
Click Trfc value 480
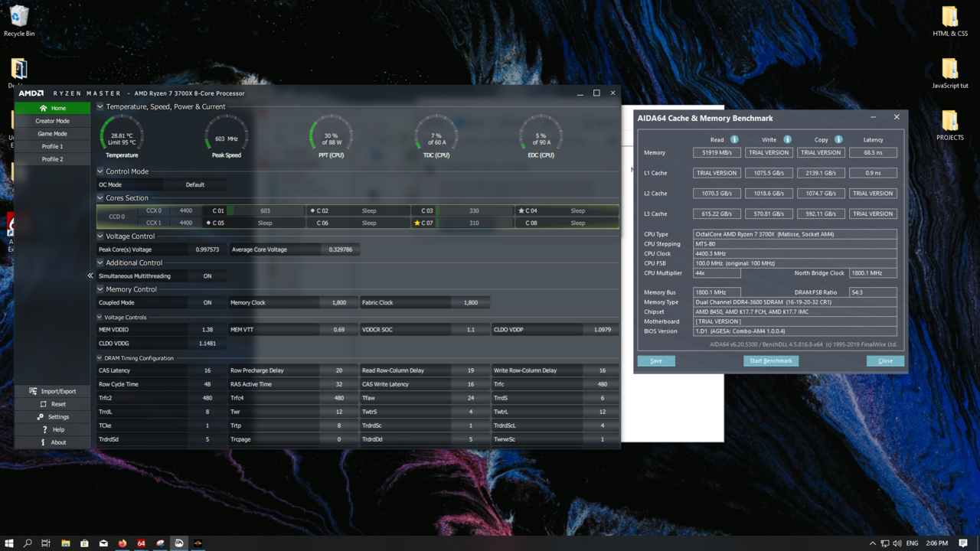(603, 384)
